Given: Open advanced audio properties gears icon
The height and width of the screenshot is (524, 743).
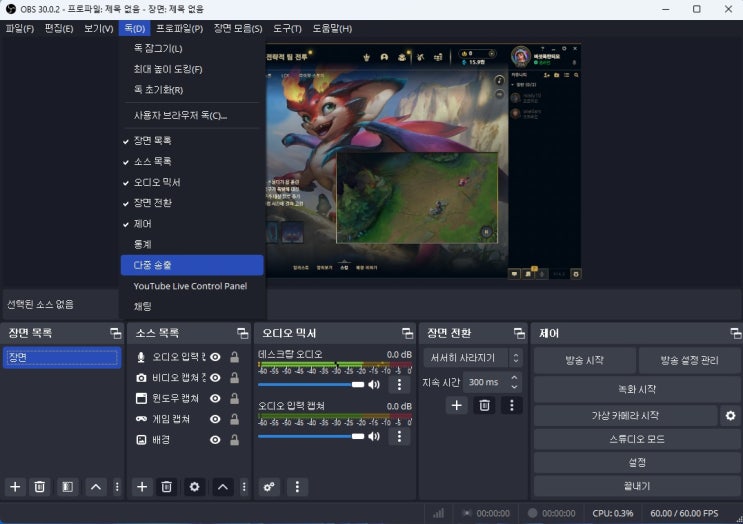Looking at the screenshot, I should coord(269,487).
